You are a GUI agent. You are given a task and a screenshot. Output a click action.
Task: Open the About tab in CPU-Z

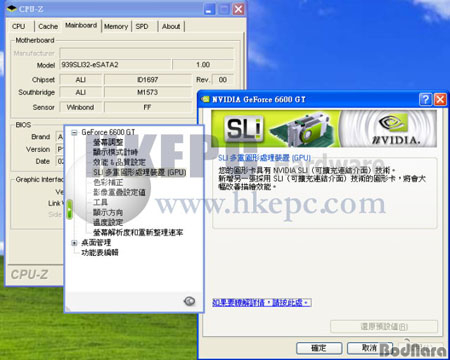(x=171, y=26)
